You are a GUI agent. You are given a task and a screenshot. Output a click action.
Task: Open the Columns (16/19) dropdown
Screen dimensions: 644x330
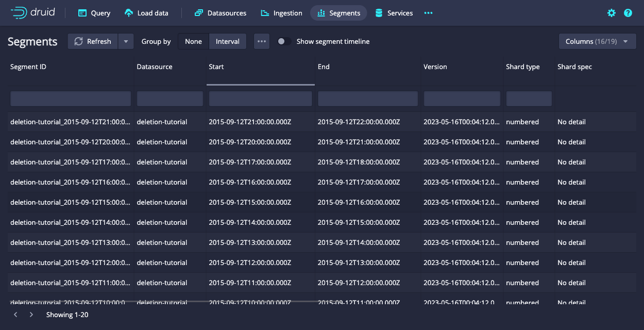click(x=597, y=41)
